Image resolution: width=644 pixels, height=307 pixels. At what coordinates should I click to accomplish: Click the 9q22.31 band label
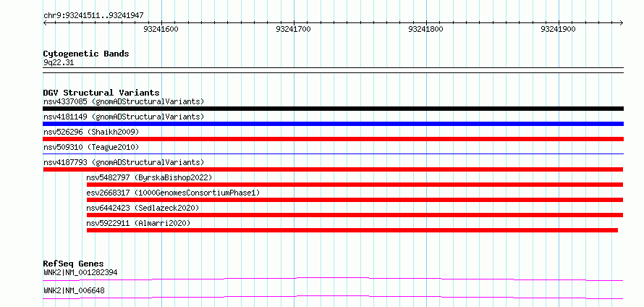59,63
